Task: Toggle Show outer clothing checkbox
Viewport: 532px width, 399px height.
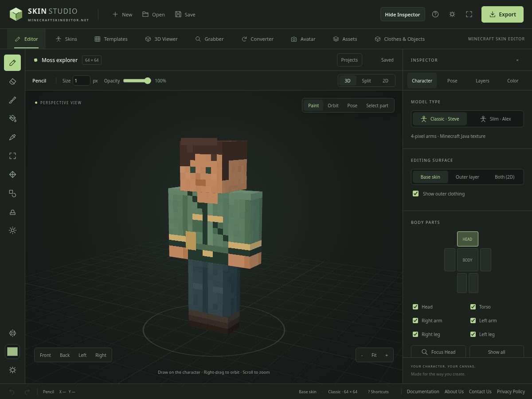Action: (415, 194)
